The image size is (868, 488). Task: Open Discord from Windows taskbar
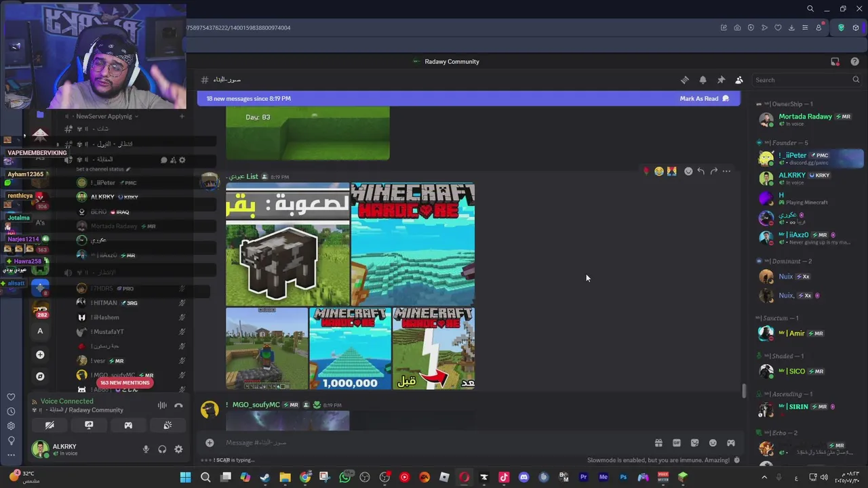[524, 477]
